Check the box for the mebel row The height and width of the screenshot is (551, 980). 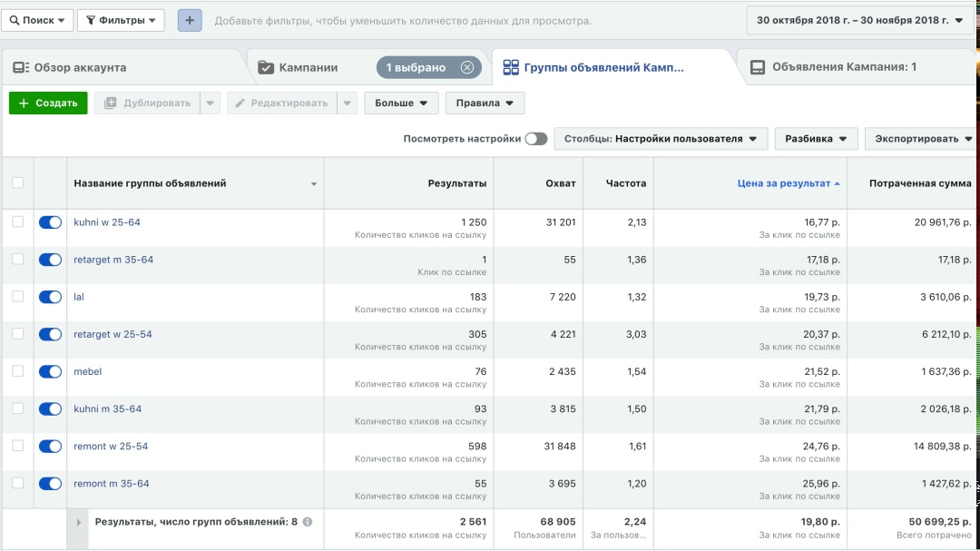[x=18, y=371]
